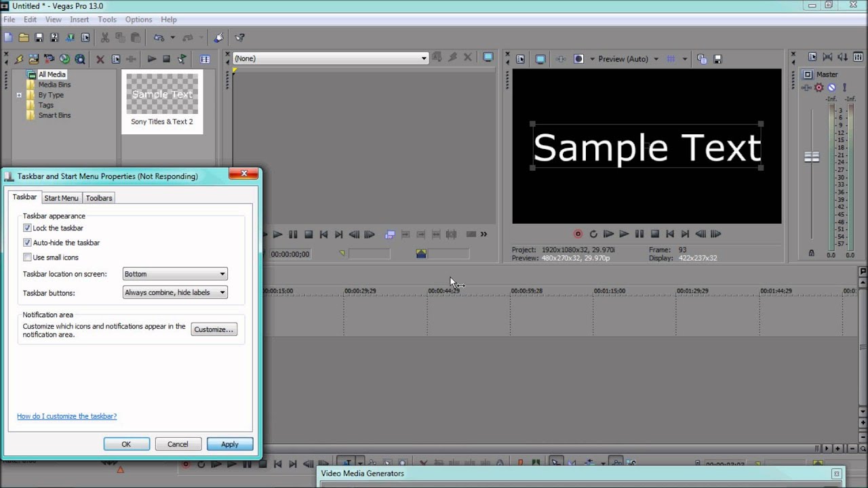Open the Overlays grid dropdown arrow
The image size is (868, 488).
(x=684, y=59)
